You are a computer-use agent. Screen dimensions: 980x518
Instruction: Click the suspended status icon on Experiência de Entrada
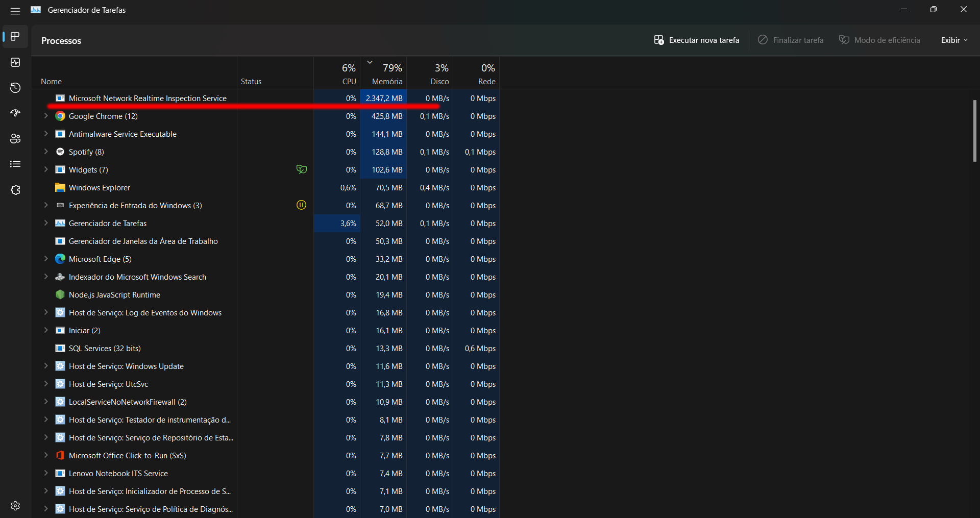click(302, 205)
